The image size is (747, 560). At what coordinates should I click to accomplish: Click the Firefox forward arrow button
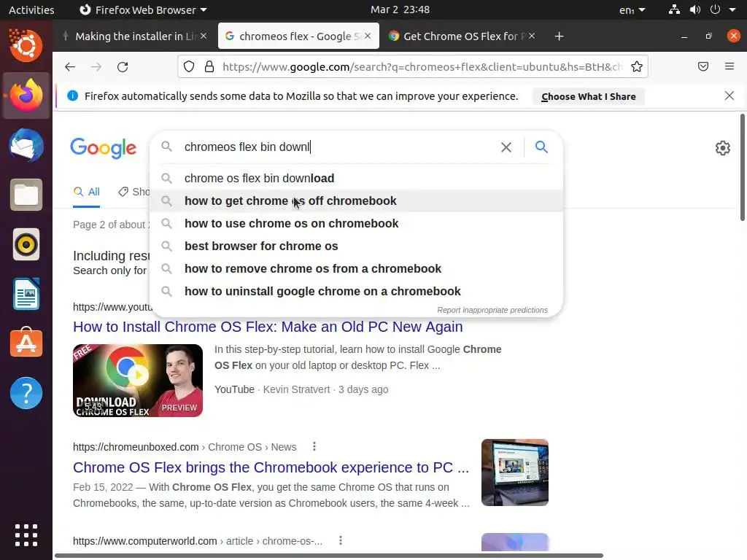coord(96,66)
